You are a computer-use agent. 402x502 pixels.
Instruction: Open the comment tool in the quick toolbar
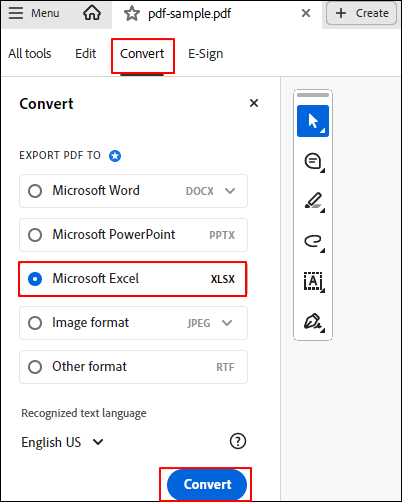click(313, 162)
